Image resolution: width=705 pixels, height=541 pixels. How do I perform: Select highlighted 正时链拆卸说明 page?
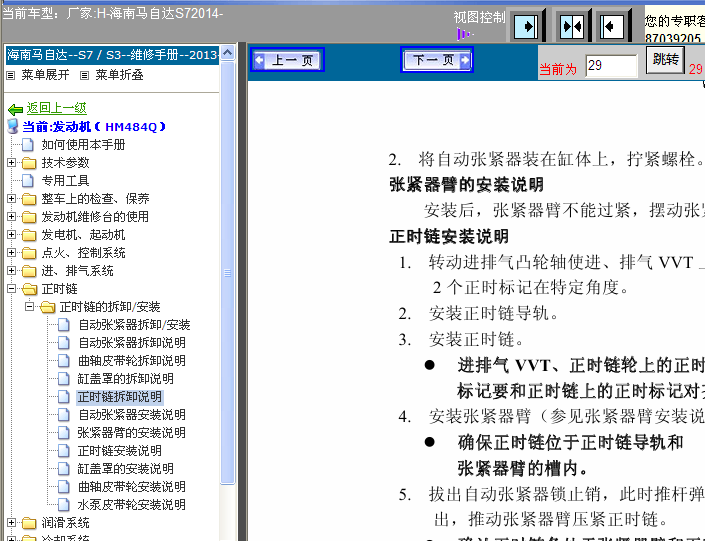(x=120, y=397)
